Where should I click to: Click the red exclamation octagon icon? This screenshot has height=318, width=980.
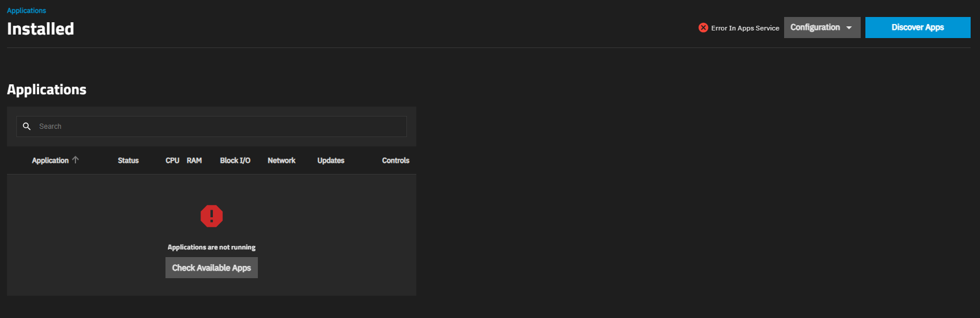(212, 216)
